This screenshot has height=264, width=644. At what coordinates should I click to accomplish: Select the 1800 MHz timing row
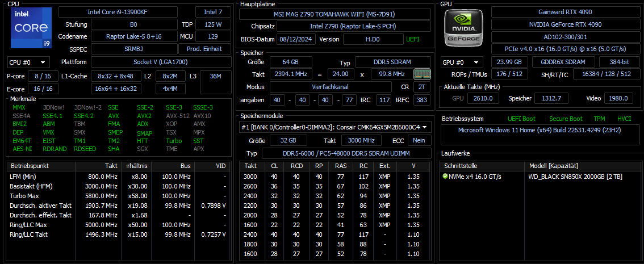click(x=335, y=244)
